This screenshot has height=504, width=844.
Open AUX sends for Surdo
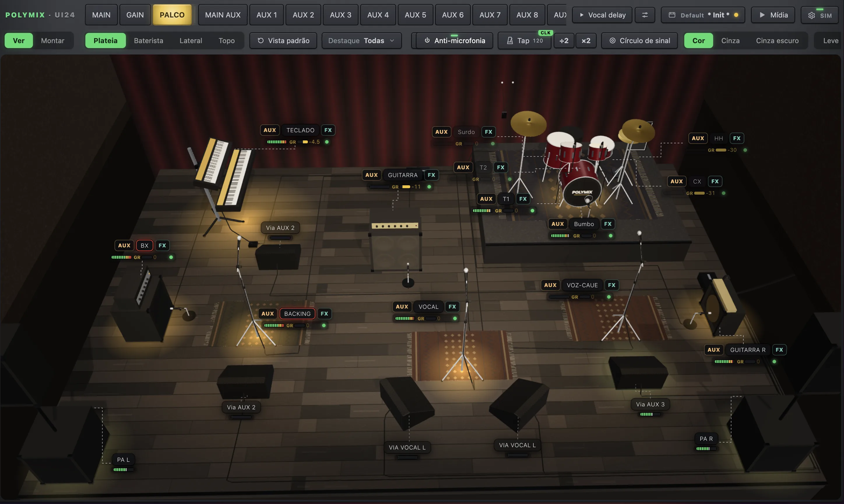point(441,132)
